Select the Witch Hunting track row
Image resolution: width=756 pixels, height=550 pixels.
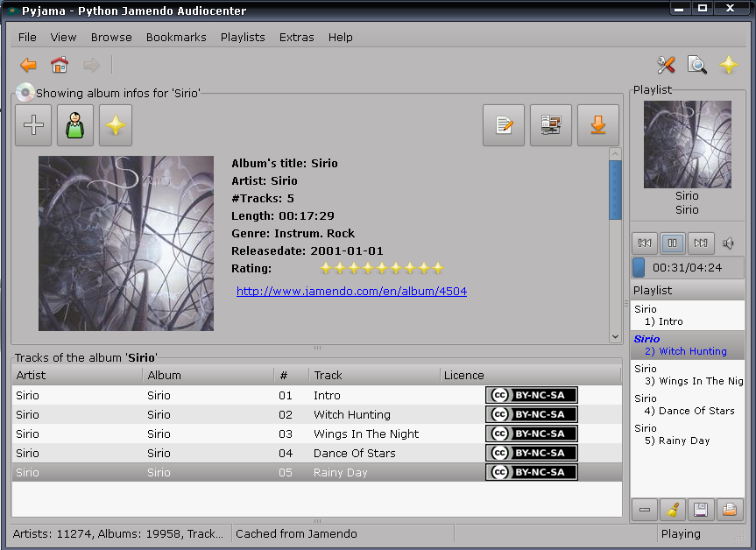(x=317, y=414)
